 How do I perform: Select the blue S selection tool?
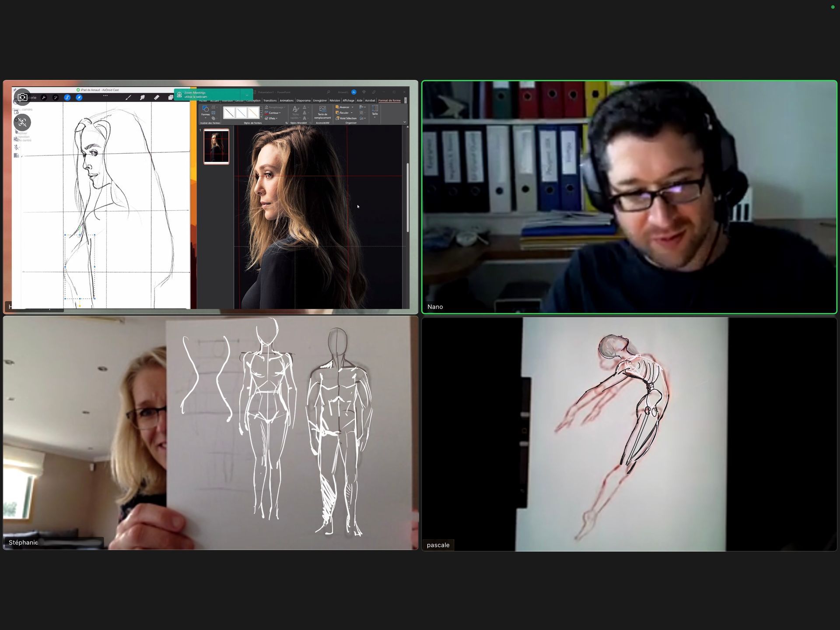pos(67,98)
